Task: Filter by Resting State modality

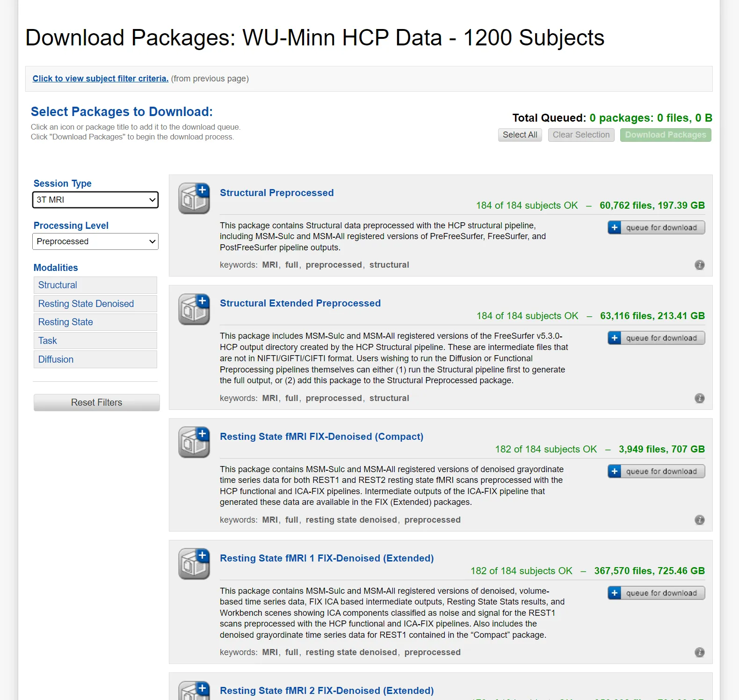Action: 95,322
